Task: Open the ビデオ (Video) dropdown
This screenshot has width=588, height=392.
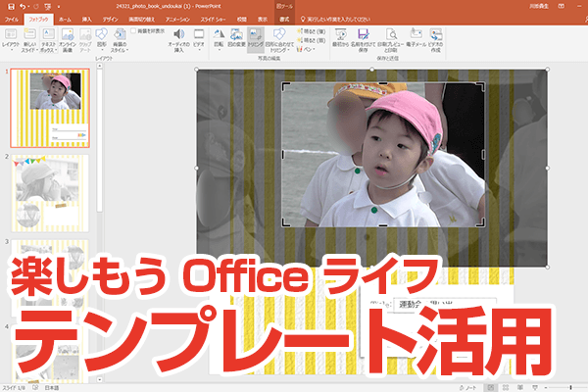Action: tap(199, 40)
